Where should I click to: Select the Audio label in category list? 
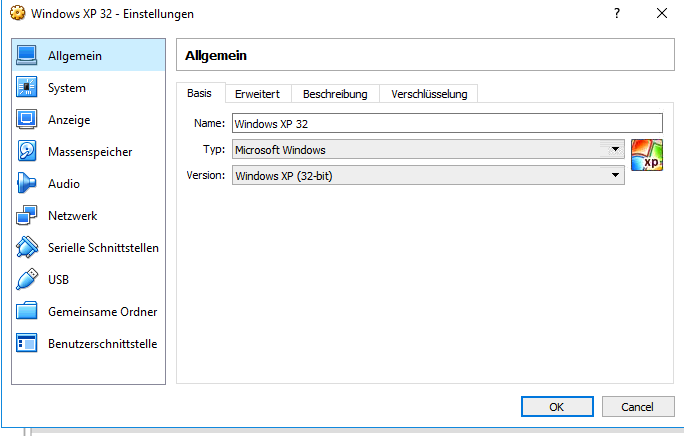pos(64,184)
